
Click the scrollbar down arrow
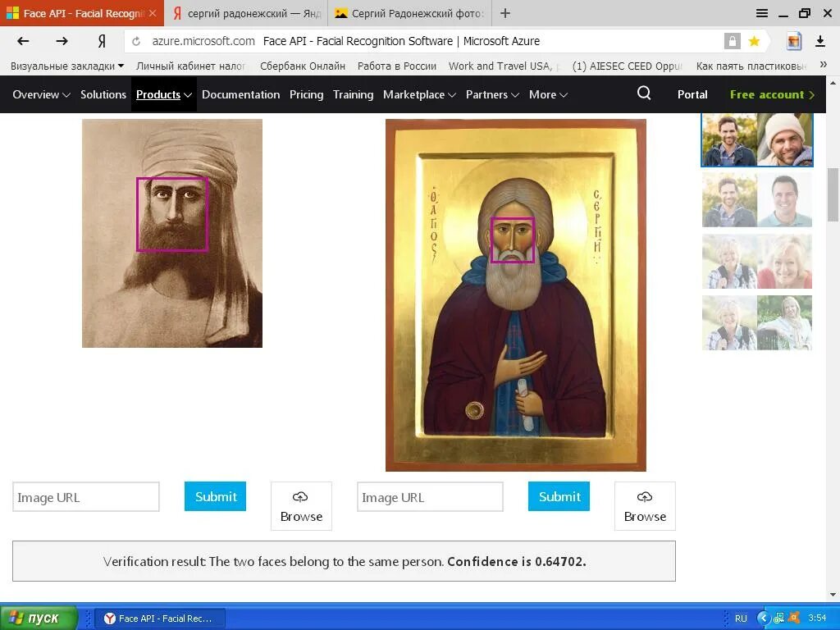coord(833,594)
